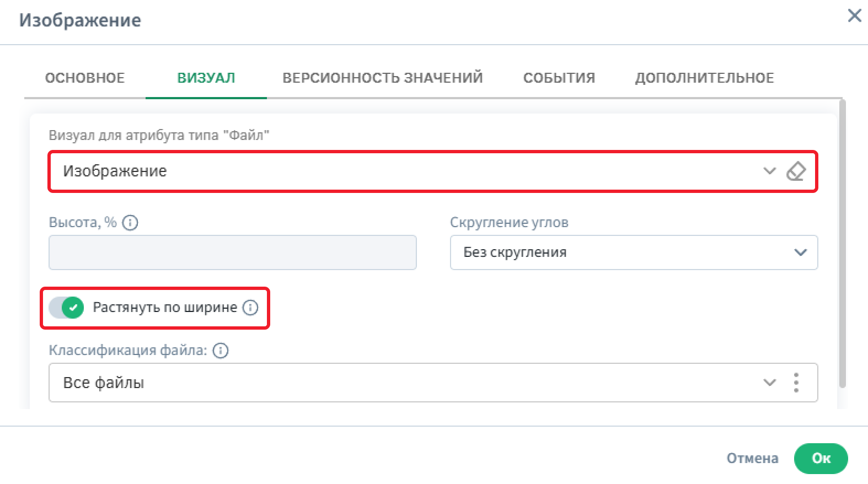Click the Отмена button
This screenshot has height=484, width=868.
(752, 458)
